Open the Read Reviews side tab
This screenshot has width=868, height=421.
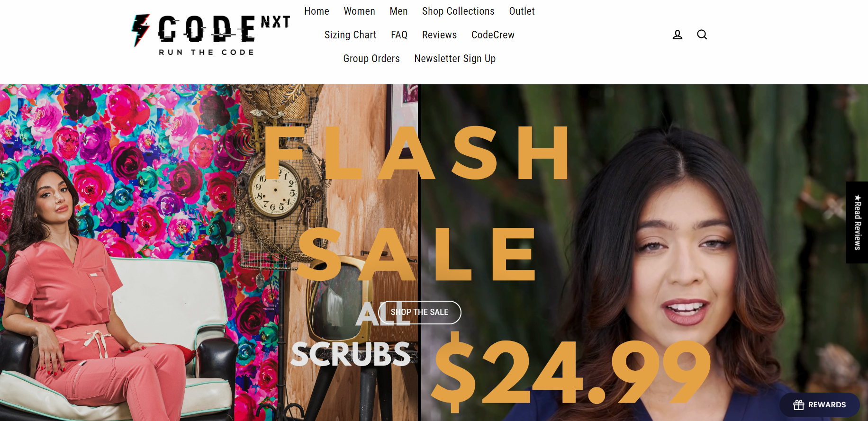pos(857,222)
